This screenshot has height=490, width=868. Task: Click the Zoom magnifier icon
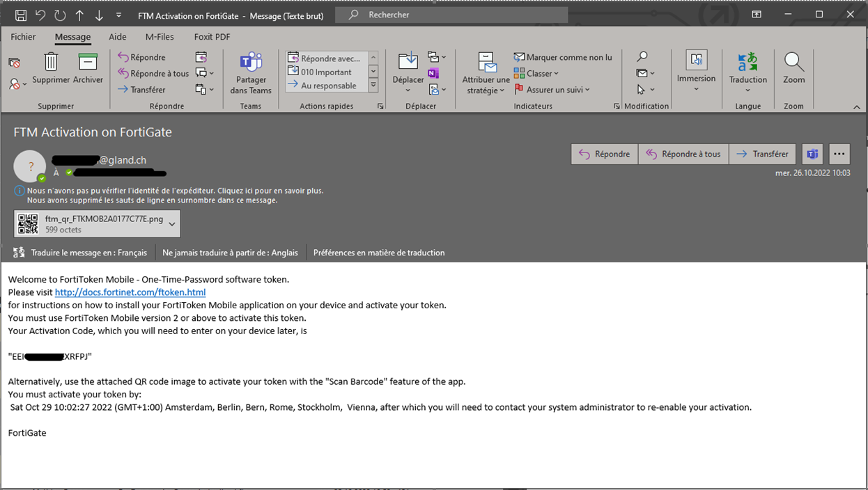793,63
